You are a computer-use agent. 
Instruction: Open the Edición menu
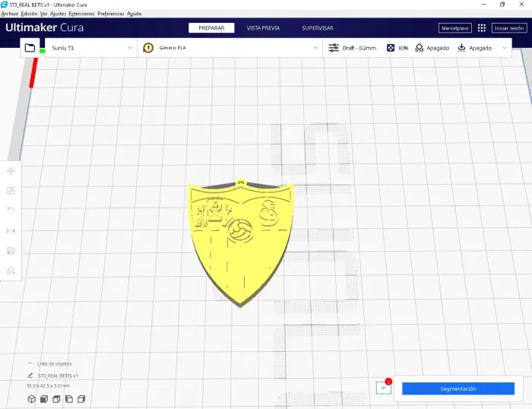tap(29, 14)
